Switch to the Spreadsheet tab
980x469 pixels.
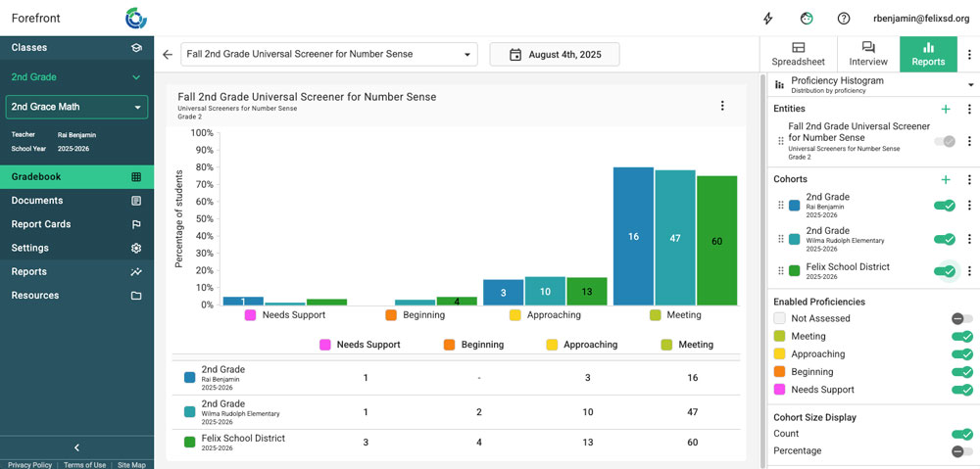point(798,54)
